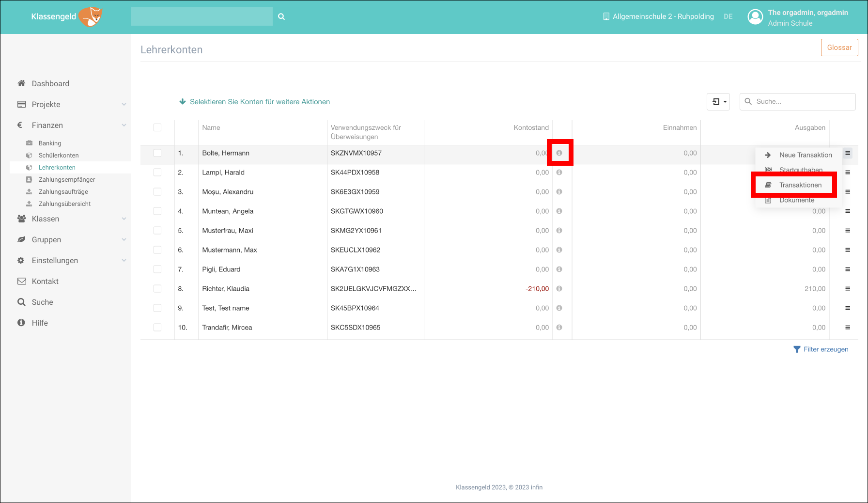Open the info icon in the Lampl, Harald row
The image size is (868, 503).
click(559, 173)
